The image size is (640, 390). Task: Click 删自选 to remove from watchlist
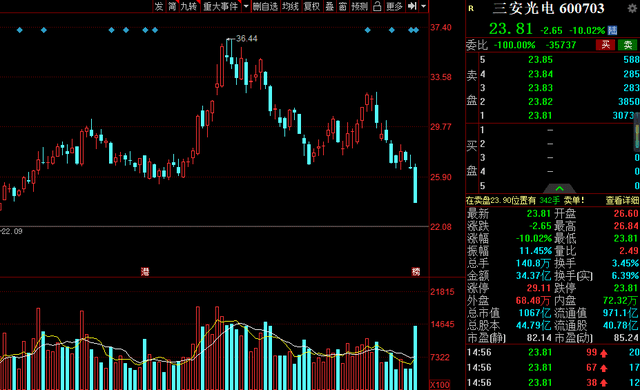(265, 6)
